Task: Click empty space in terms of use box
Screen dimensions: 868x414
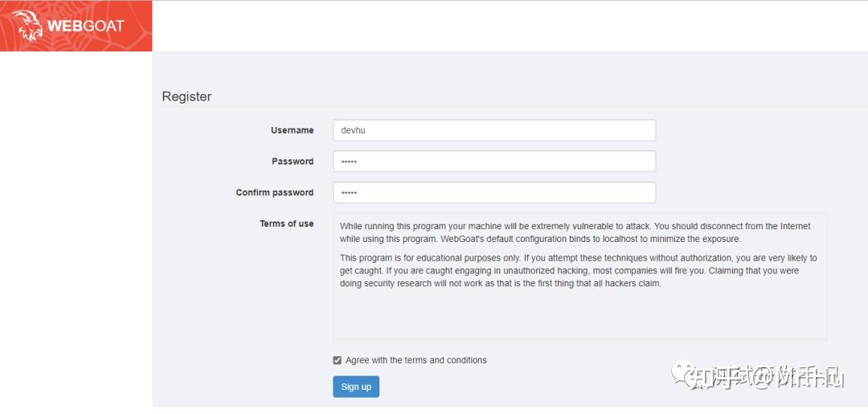Action: pyautogui.click(x=579, y=318)
